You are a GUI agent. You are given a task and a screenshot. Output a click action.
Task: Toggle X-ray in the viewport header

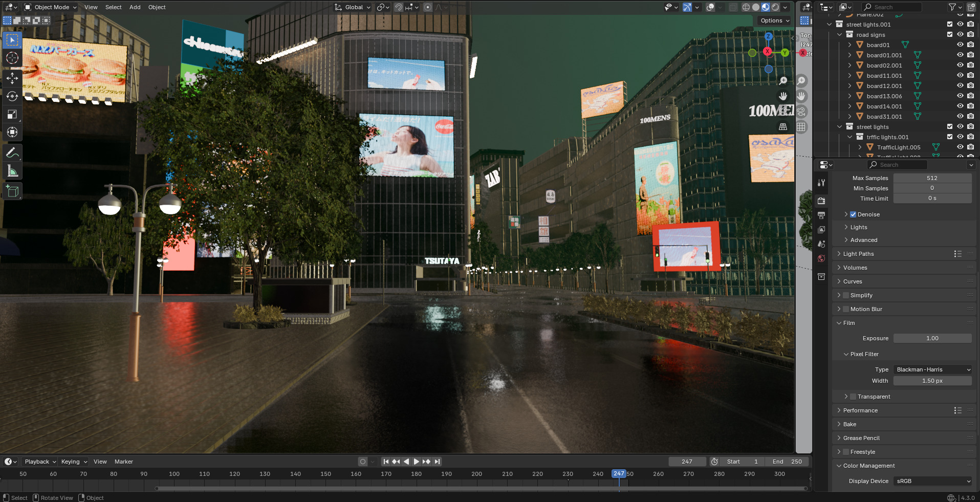[x=733, y=7]
